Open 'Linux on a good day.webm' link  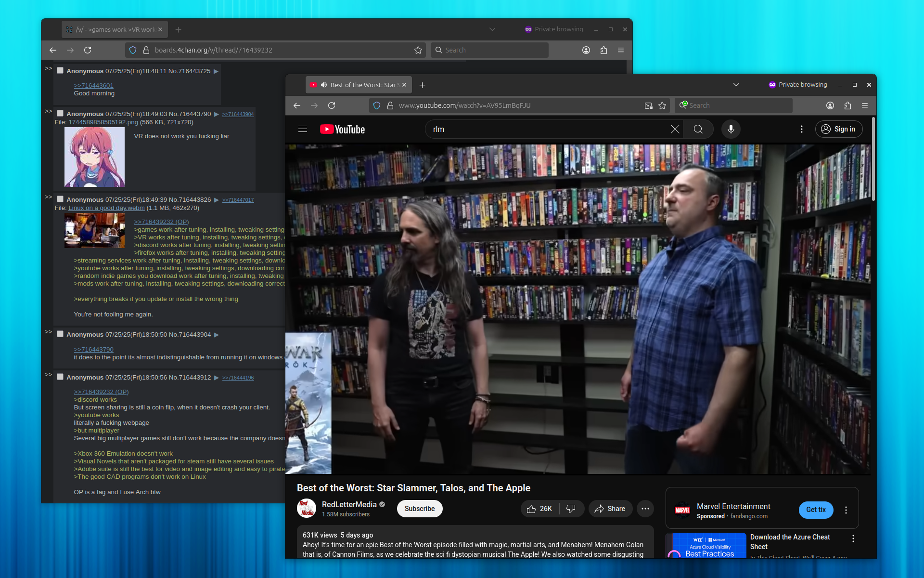[106, 208]
